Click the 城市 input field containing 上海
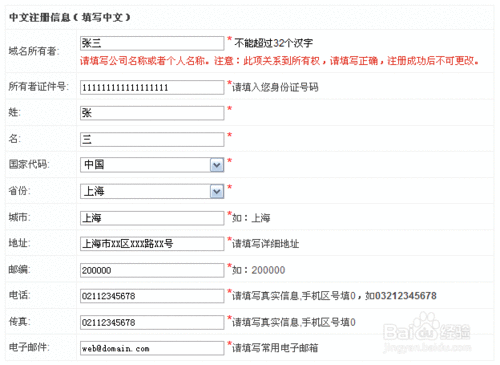 point(152,218)
